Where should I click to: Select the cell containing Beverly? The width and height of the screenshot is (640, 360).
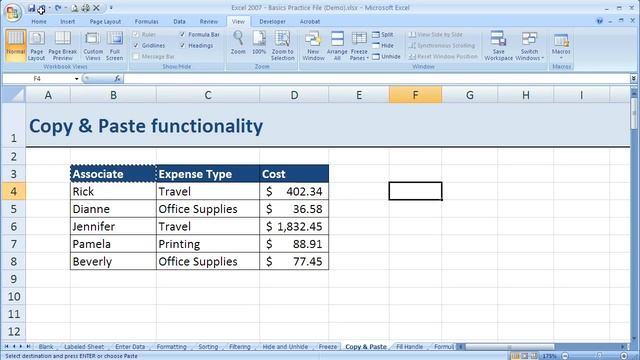pos(113,261)
